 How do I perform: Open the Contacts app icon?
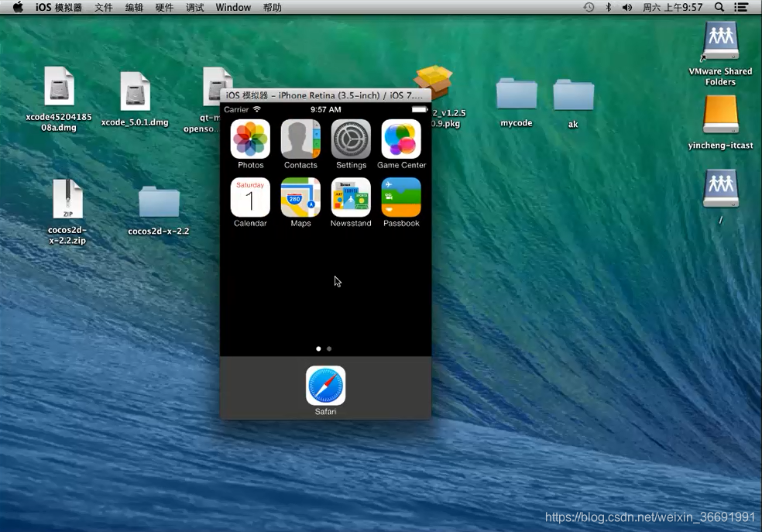[300, 139]
